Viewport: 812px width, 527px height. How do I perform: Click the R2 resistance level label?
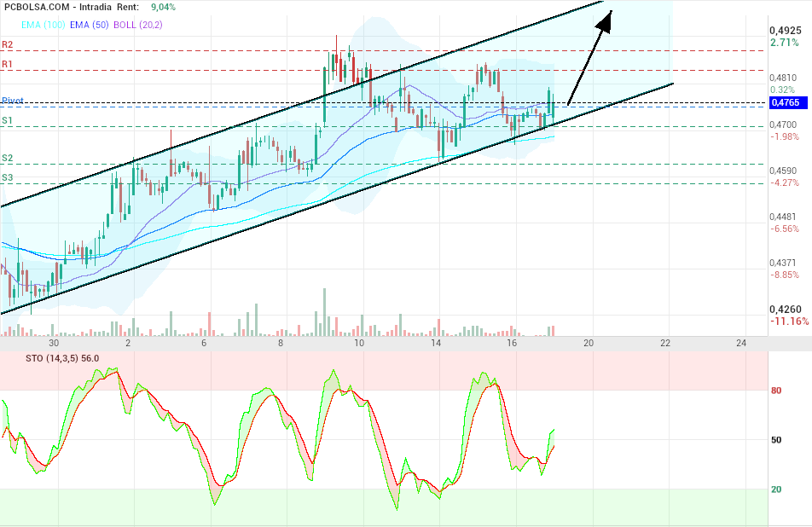(x=8, y=44)
